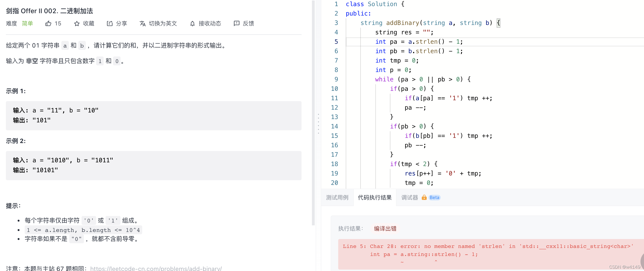This screenshot has width=644, height=271.
Task: Click the 示例 1 heading
Action: click(x=16, y=91)
